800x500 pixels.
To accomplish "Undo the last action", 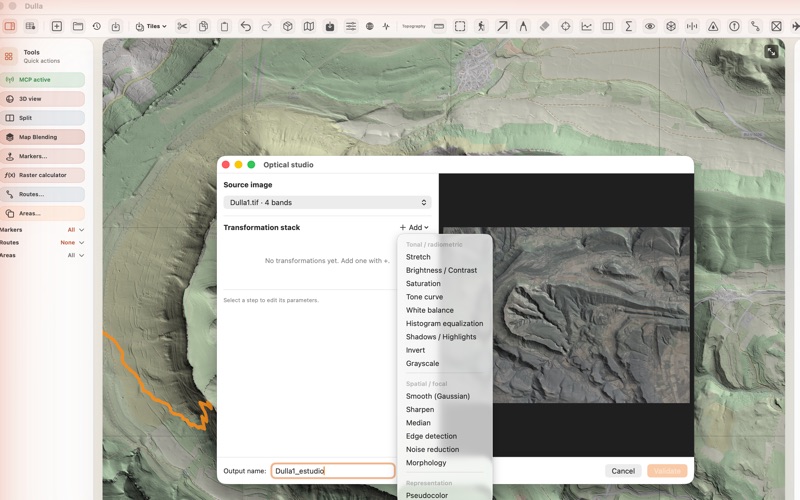I will click(x=245, y=26).
